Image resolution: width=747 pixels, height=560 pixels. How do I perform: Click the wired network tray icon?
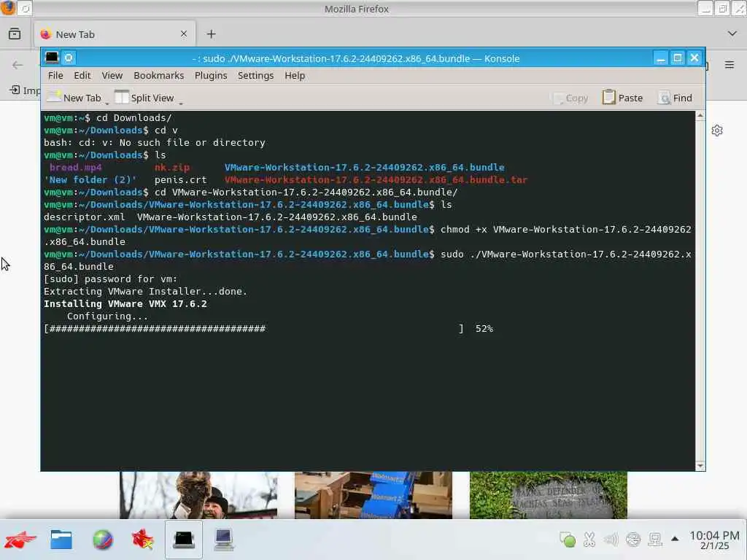pos(654,540)
